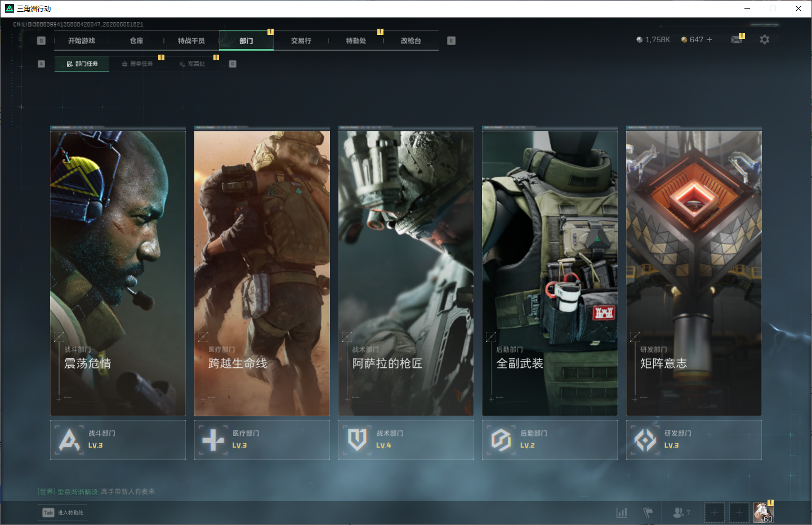
Task: Switch to the 赛季任务 sub-tab
Action: pyautogui.click(x=137, y=64)
